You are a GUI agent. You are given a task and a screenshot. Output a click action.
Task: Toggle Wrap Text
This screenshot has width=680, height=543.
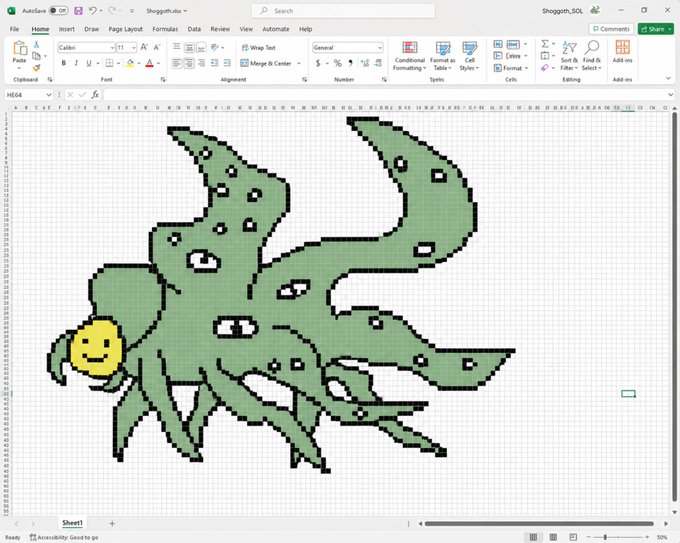258,48
